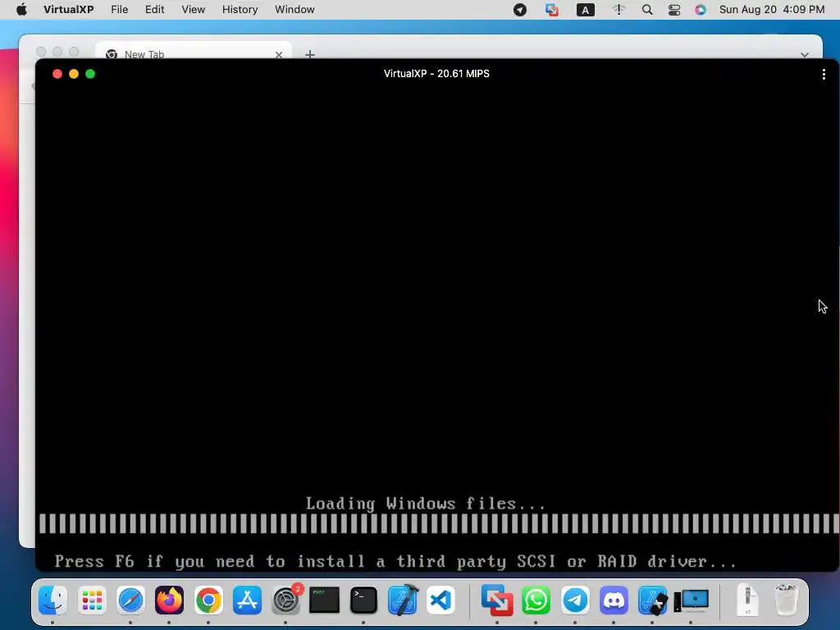Open the History menu

pyautogui.click(x=240, y=10)
